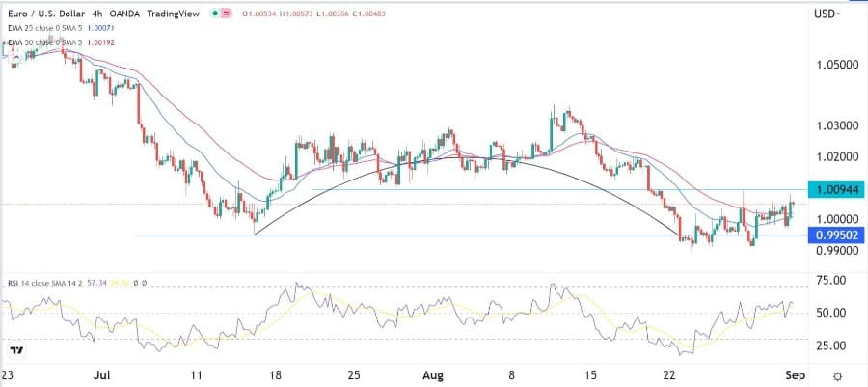Screen dimensions: 868x387
Task: Click the 1.03000 price axis label
Action: click(837, 125)
